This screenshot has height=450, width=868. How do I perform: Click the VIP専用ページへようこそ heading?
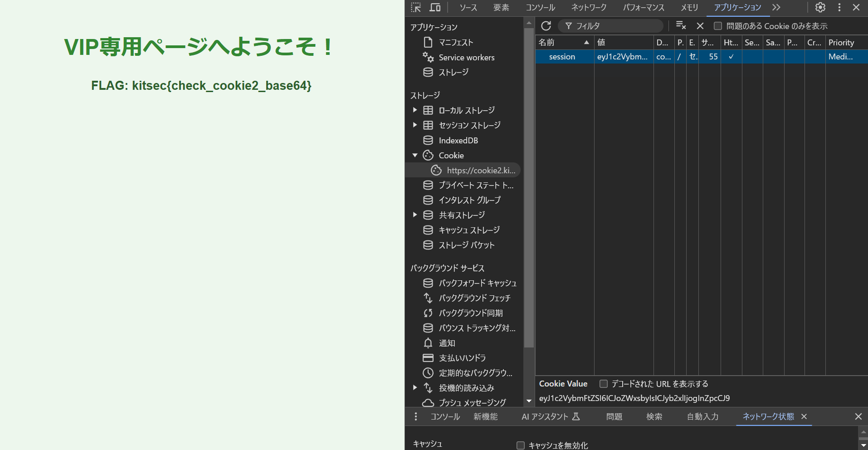pyautogui.click(x=200, y=47)
